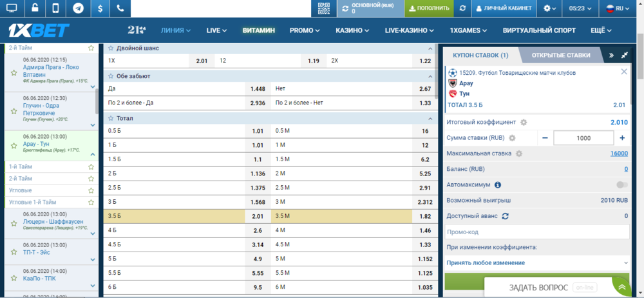This screenshot has width=644, height=298.
Task: Favorite the Обе забьют market star
Action: pos(111,76)
